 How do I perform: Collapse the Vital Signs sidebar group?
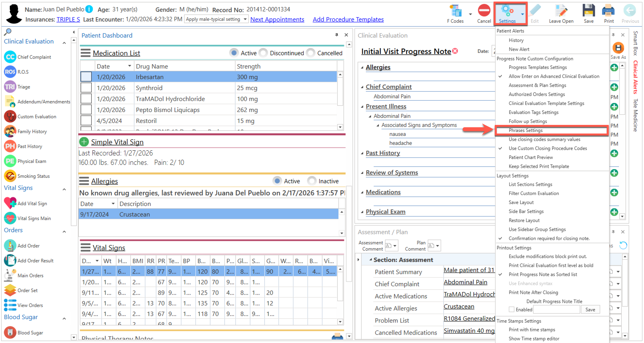click(64, 189)
